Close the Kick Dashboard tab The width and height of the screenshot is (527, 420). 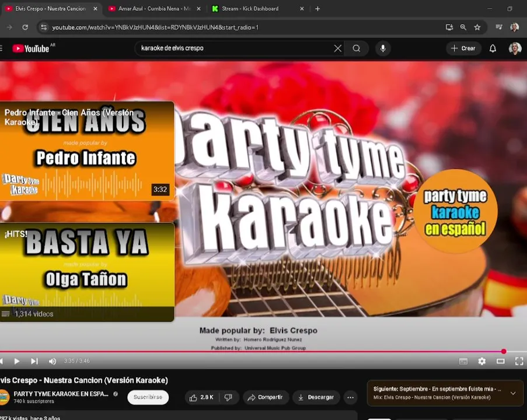click(x=302, y=9)
